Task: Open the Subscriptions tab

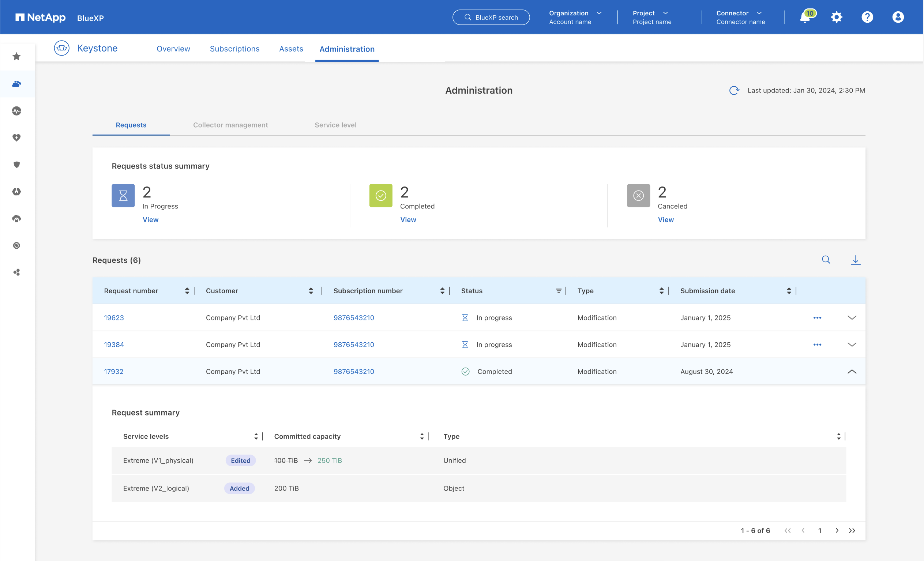Action: pyautogui.click(x=234, y=49)
